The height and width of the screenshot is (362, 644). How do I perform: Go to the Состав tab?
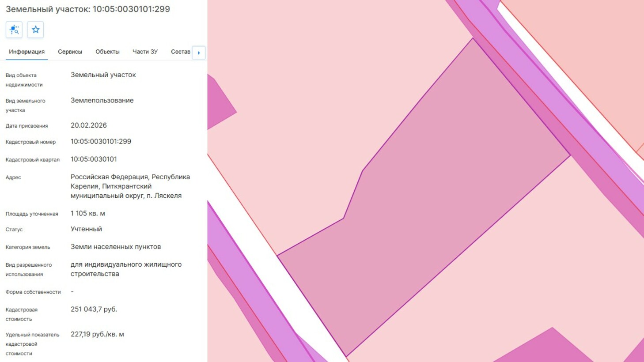(180, 52)
